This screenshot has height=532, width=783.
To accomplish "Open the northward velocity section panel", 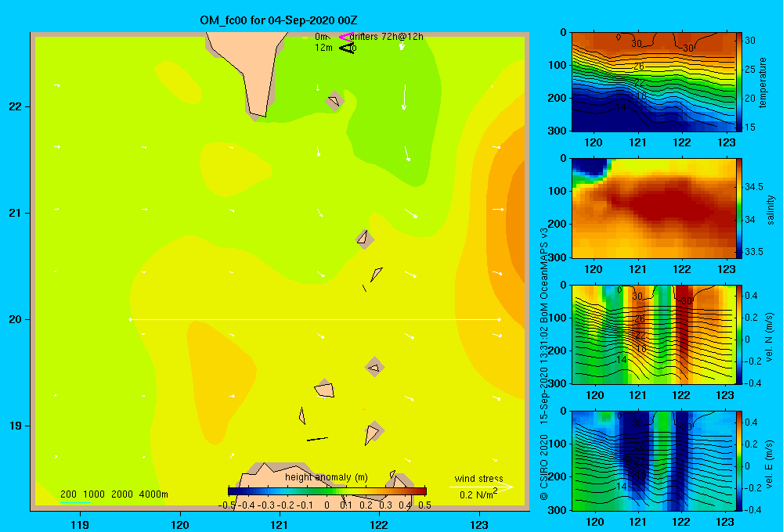I will point(653,334).
